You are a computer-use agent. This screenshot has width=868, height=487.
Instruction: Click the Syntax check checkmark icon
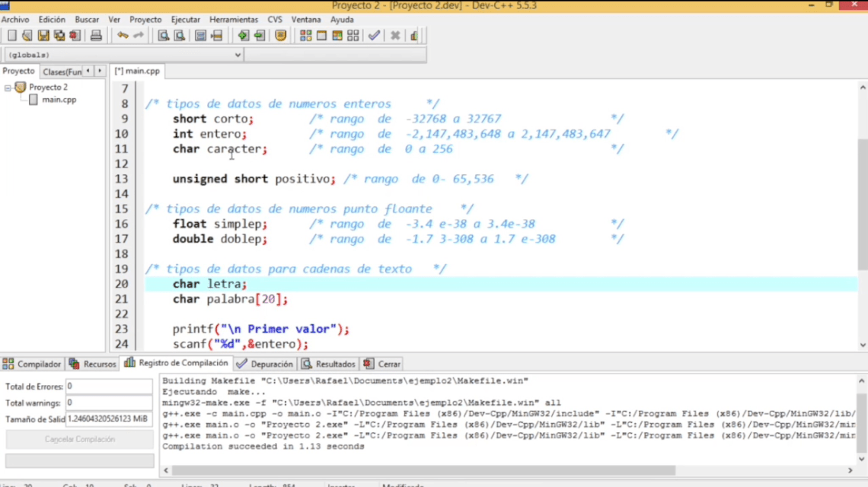374,35
